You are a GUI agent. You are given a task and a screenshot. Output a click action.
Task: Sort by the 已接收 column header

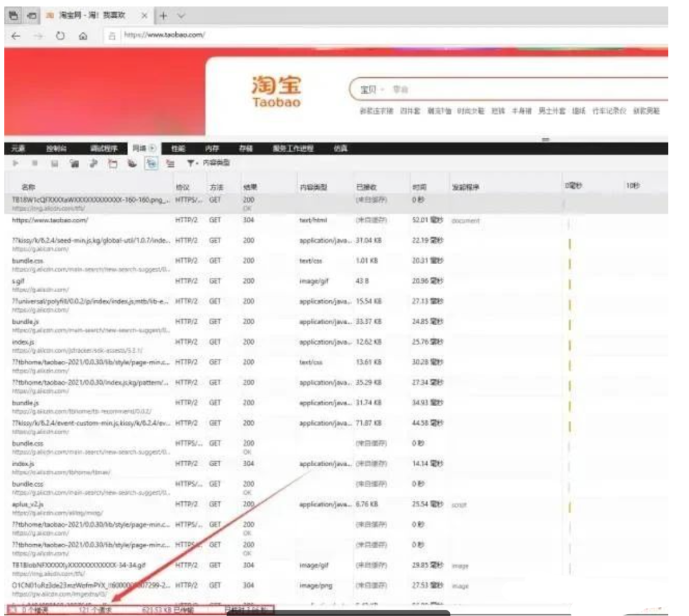tap(366, 187)
